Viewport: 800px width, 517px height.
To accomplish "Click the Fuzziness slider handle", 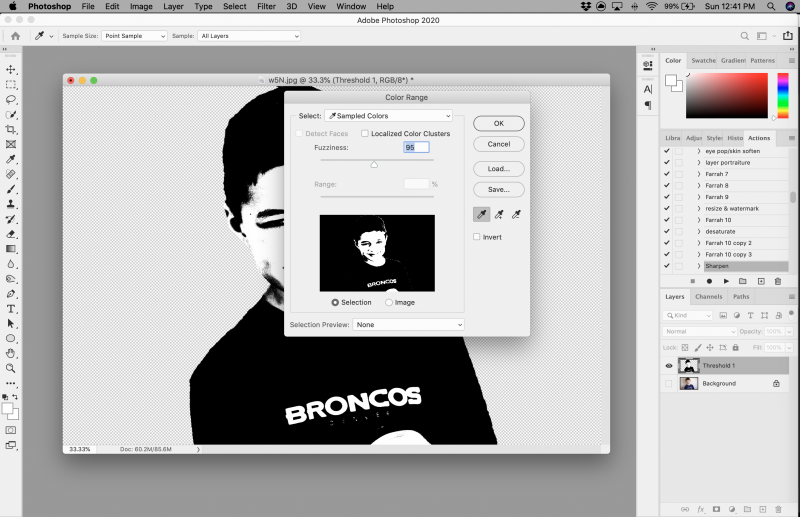I will [x=374, y=164].
